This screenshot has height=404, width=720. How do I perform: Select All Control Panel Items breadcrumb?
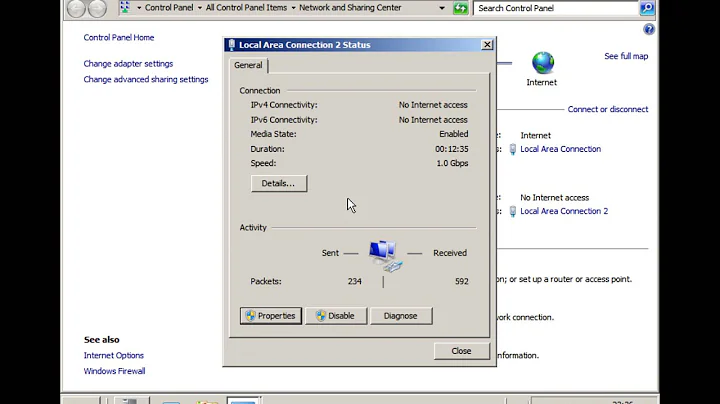[x=246, y=8]
